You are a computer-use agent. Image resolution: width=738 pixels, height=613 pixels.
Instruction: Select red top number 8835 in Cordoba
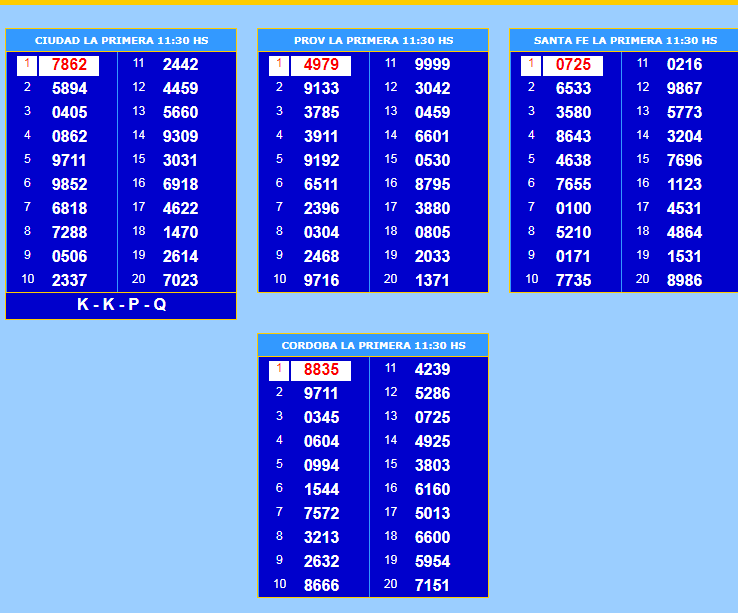pyautogui.click(x=321, y=370)
